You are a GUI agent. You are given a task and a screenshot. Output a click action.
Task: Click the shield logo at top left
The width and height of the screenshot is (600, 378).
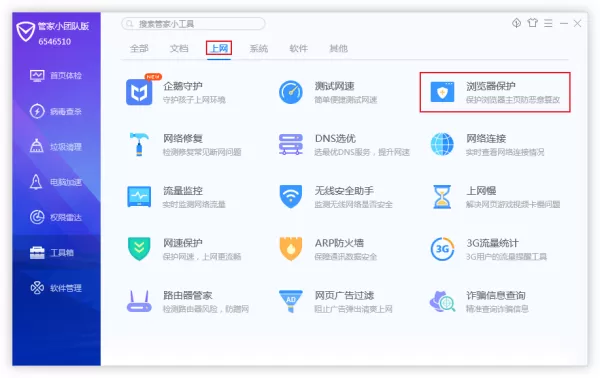pos(26,32)
